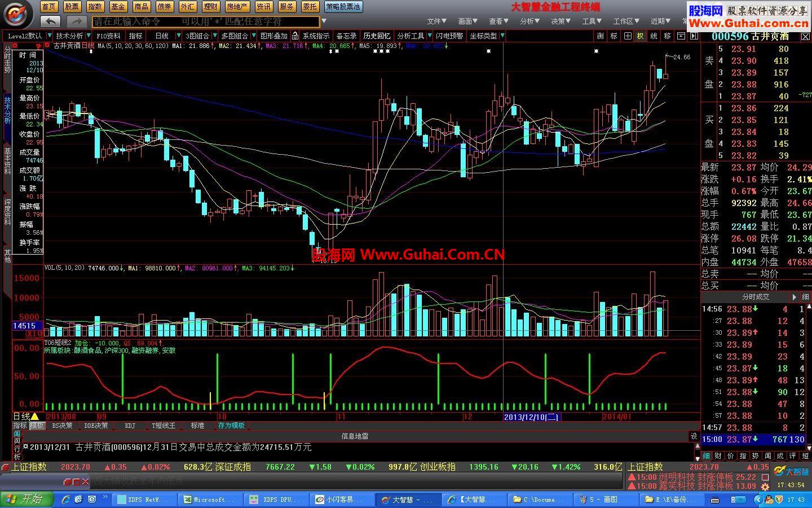Screen dimensions: 812x508
Task: Click the 标 mark tool icon
Action: (614, 36)
